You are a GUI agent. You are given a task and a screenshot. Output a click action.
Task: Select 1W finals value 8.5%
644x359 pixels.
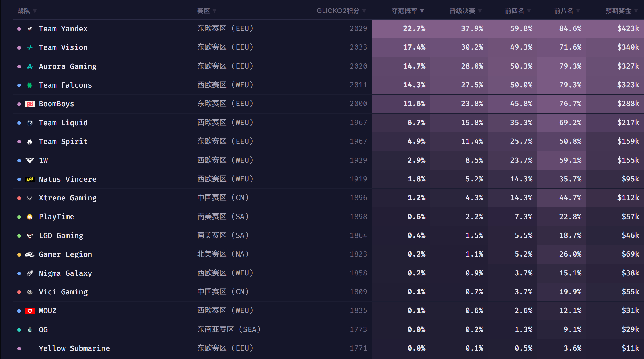(x=474, y=161)
